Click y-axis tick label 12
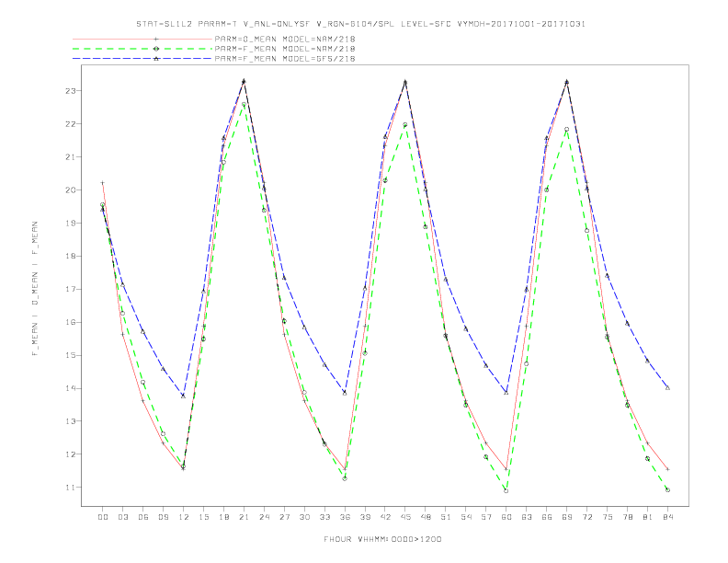This screenshot has height=563, width=728. pyautogui.click(x=70, y=454)
